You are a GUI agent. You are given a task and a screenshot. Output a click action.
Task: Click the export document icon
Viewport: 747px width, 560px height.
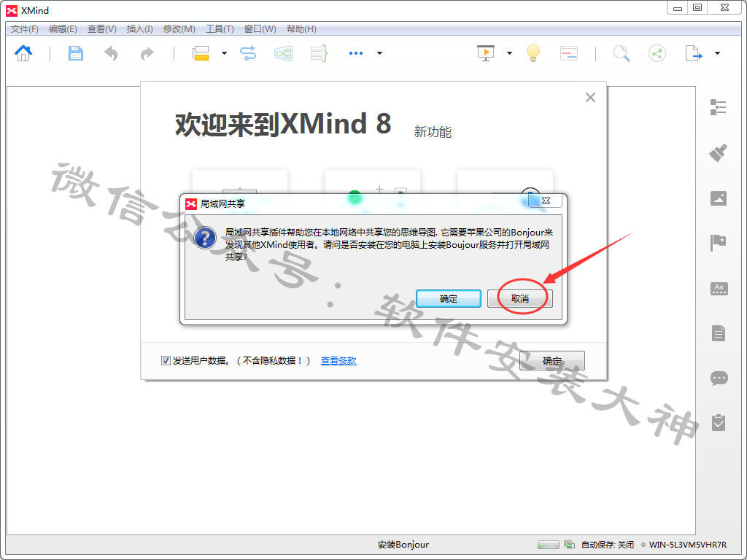click(x=693, y=53)
